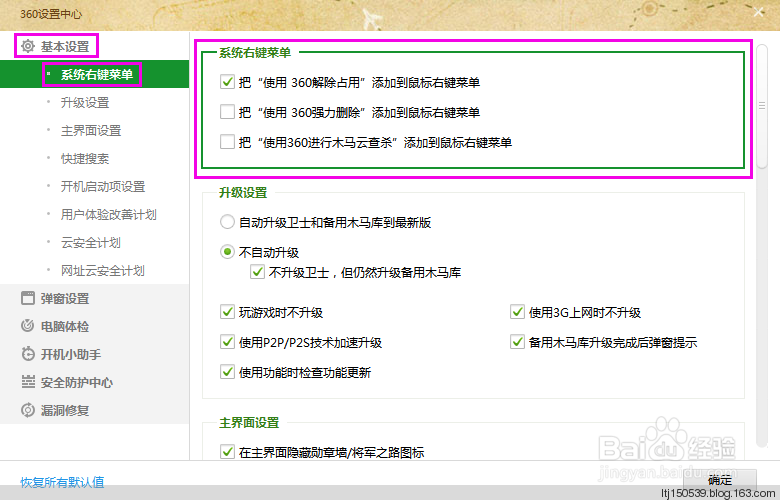Toggle 在主界面隐藏勋章墙/将军之路图标 checkbox
Screen dimensions: 780x500
[227, 452]
